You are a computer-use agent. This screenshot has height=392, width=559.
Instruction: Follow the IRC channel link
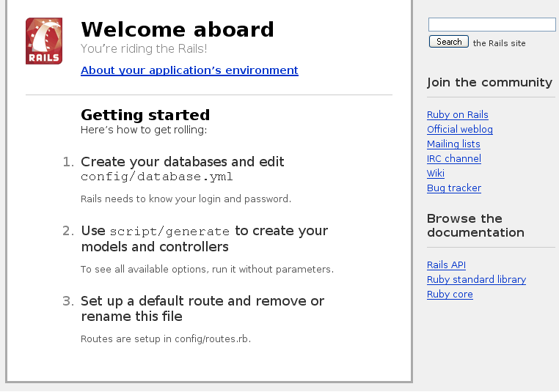coord(454,158)
